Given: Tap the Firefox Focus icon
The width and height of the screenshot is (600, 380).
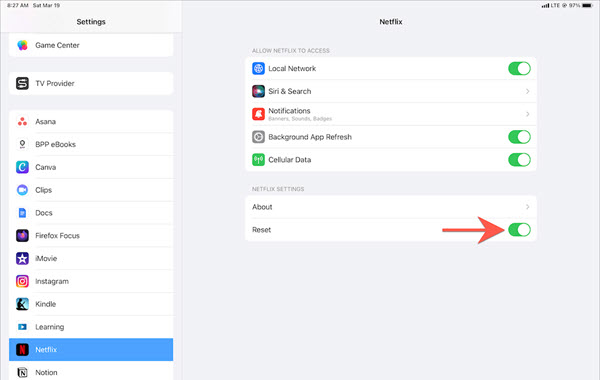Looking at the screenshot, I should click(x=22, y=235).
